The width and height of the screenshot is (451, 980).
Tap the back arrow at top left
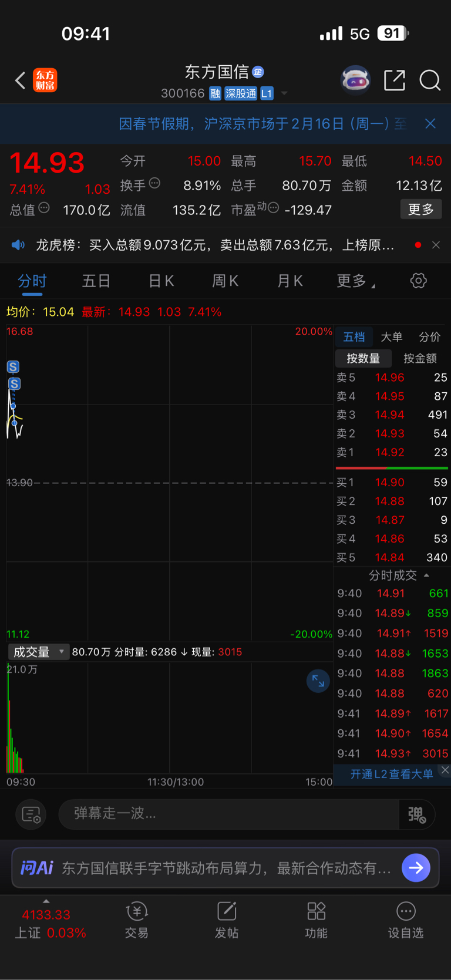[20, 80]
